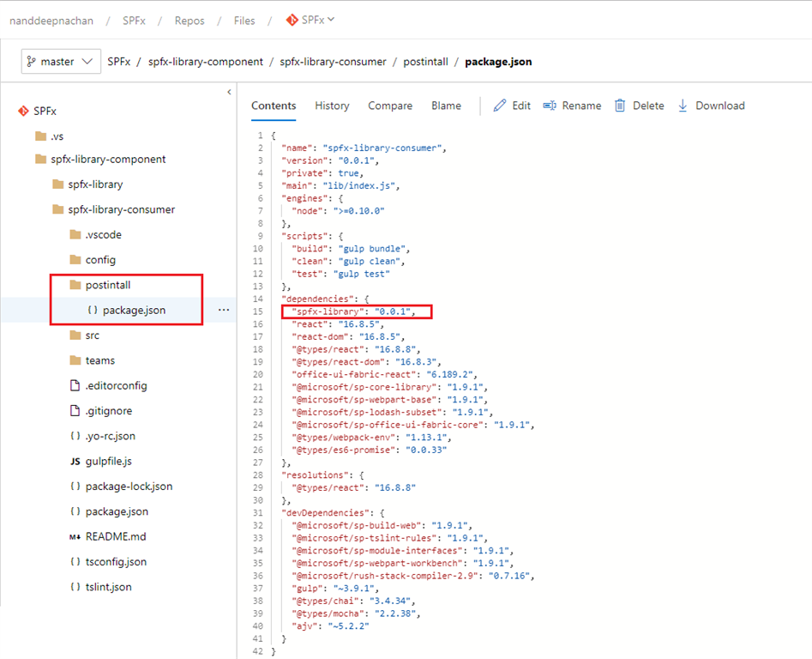
Task: Click the Edit pencil icon
Action: 499,106
